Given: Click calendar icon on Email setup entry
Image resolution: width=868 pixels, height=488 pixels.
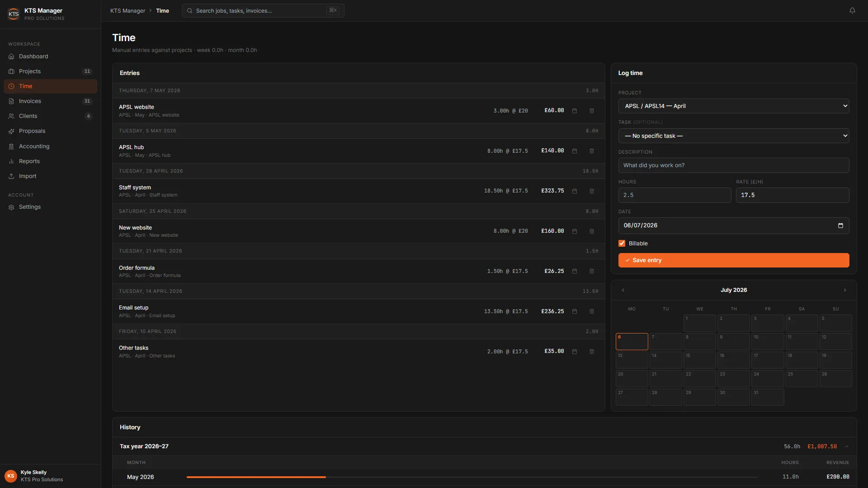Looking at the screenshot, I should click(575, 311).
